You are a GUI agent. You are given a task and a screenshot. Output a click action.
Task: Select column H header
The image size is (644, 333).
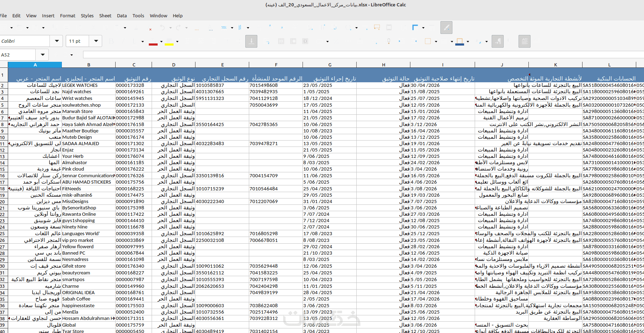pos(384,65)
